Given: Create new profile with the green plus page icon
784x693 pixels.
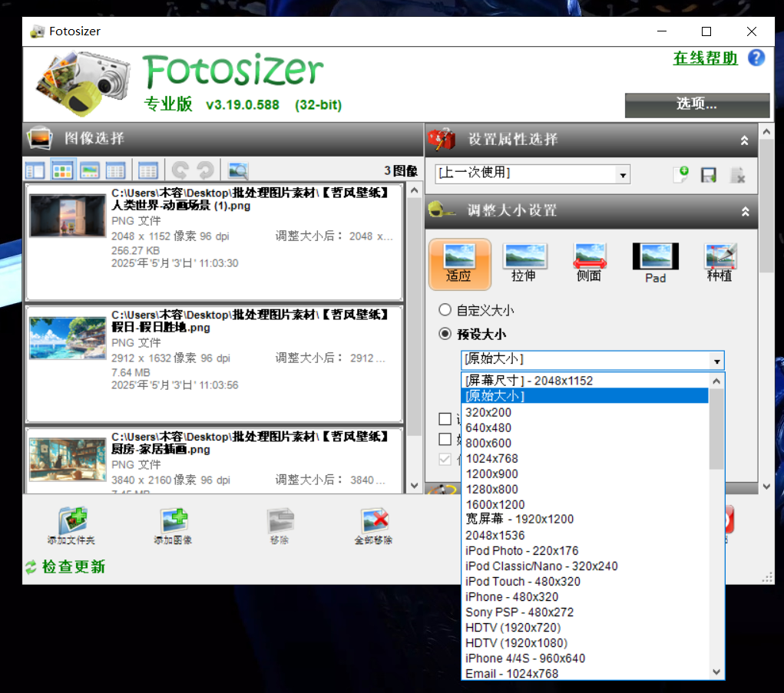Looking at the screenshot, I should 681,174.
